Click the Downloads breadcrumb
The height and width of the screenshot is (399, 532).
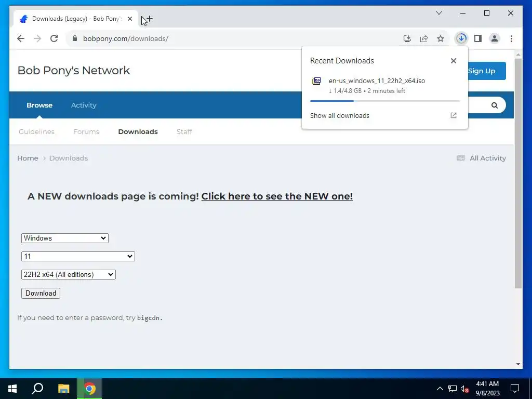pos(69,158)
